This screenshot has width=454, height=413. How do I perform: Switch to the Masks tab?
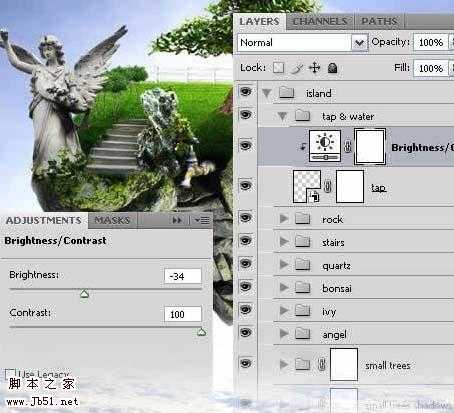112,220
